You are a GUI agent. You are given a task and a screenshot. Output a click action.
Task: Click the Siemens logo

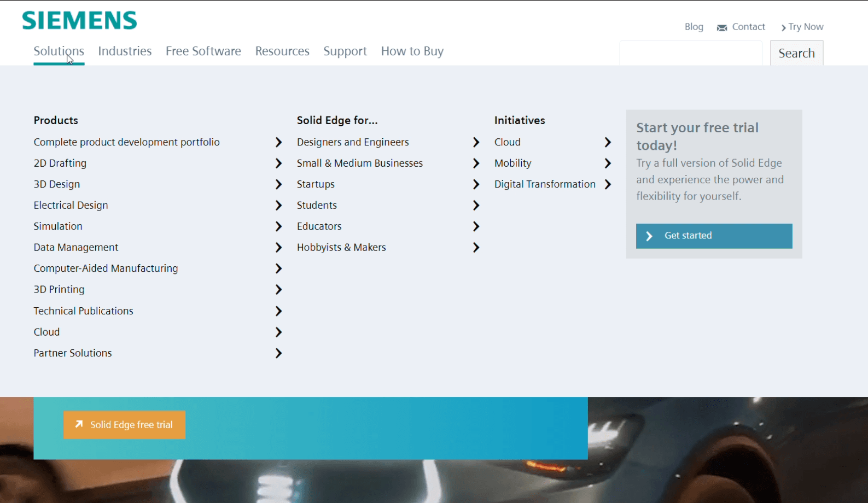click(x=79, y=21)
